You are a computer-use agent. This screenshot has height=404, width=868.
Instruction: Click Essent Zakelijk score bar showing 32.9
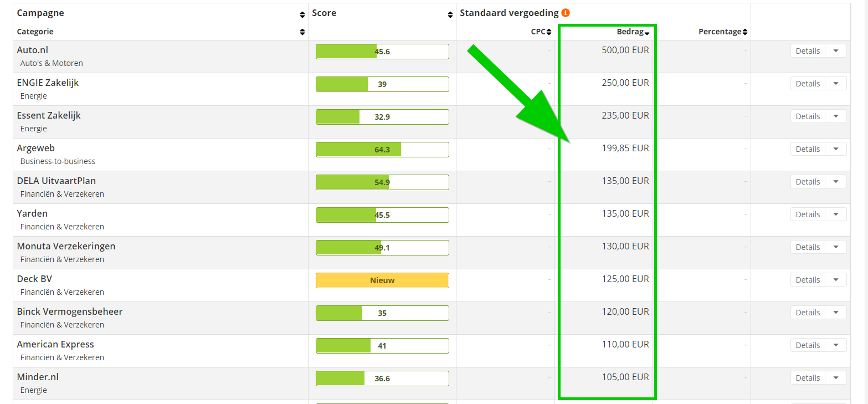(x=382, y=117)
